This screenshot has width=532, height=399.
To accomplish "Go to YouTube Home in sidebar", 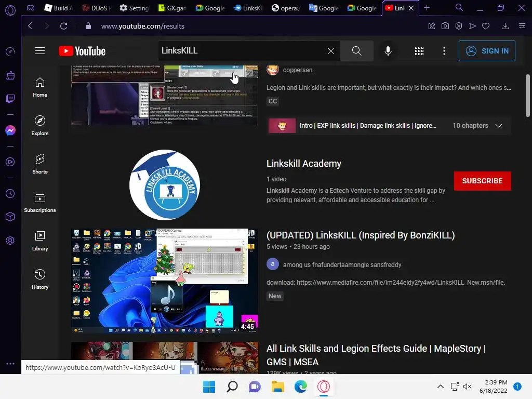I will [x=40, y=87].
